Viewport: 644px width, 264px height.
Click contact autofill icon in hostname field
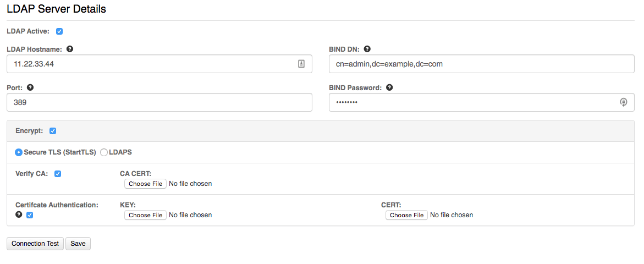tap(301, 64)
